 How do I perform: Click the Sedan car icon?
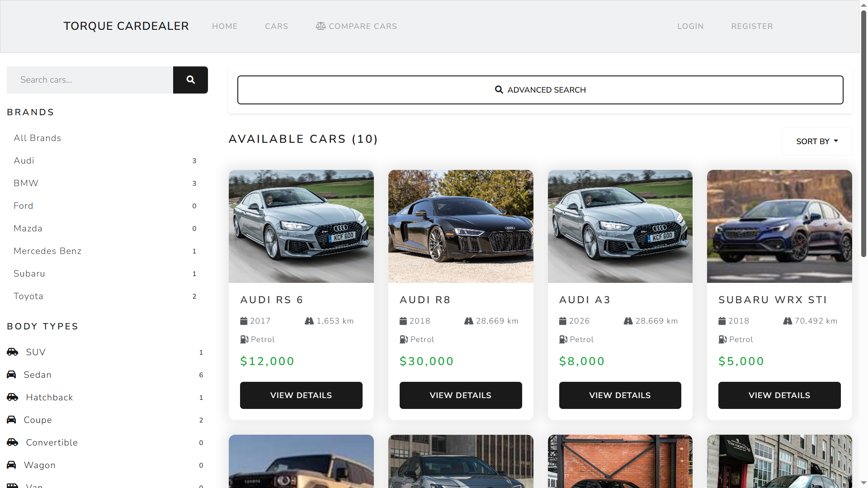pyautogui.click(x=11, y=375)
